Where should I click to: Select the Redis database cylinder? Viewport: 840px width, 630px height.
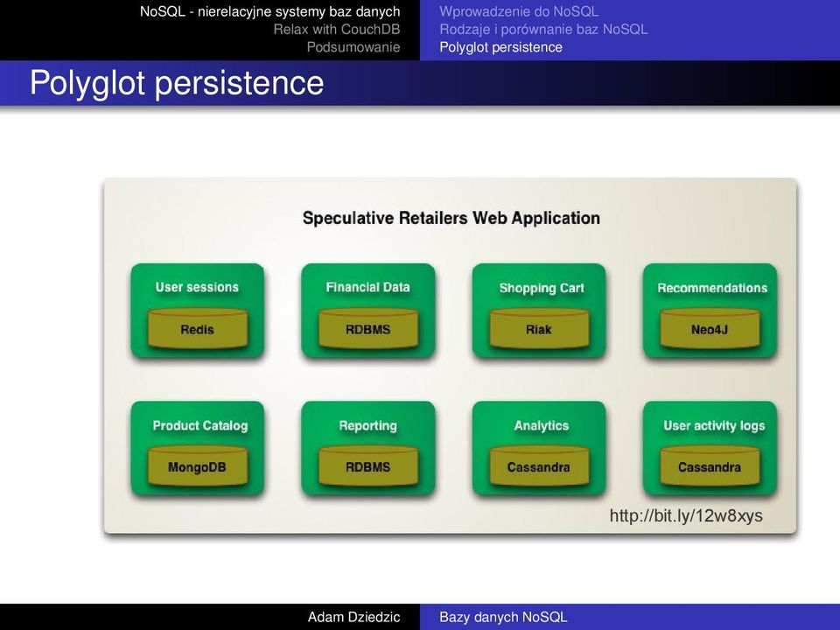198,328
